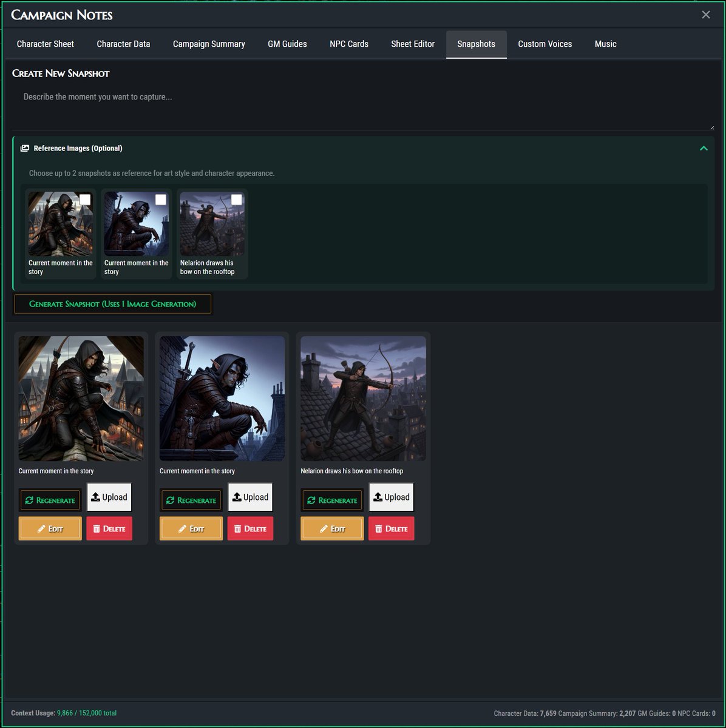Delete the Nelarion bow snapshot
726x728 pixels.
pos(391,528)
